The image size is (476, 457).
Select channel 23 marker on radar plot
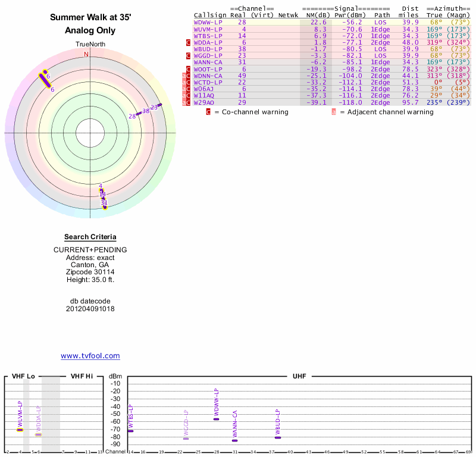pos(154,107)
